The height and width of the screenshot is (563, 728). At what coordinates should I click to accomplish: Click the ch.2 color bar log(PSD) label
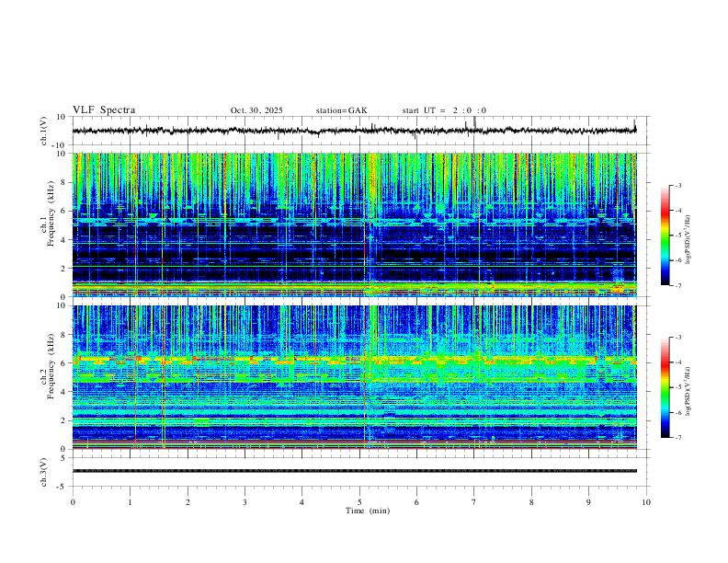(x=688, y=391)
